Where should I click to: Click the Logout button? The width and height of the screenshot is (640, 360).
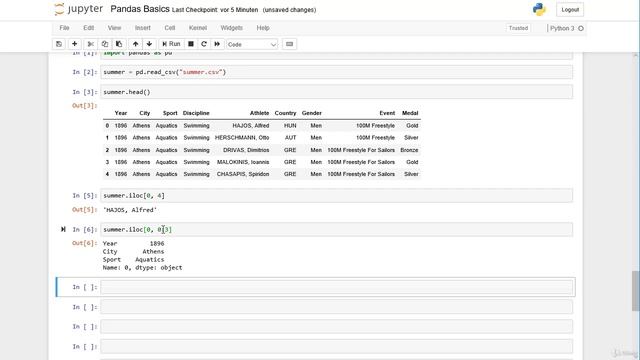pyautogui.click(x=570, y=10)
